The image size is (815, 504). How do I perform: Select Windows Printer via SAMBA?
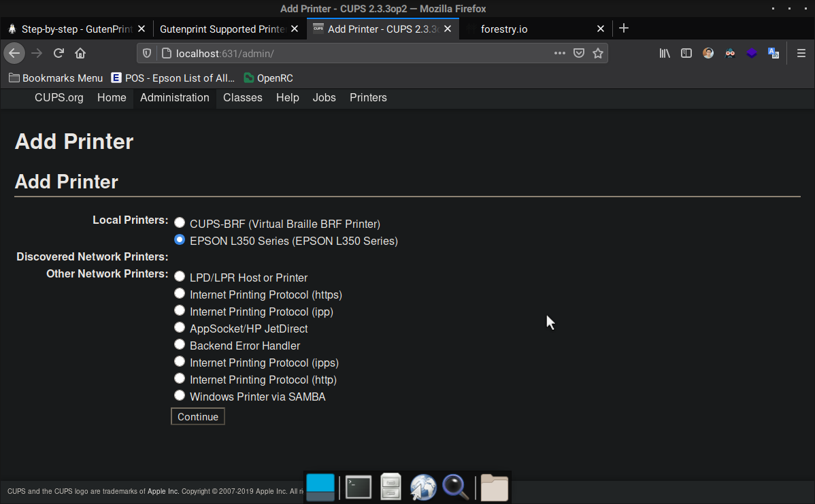click(x=180, y=395)
